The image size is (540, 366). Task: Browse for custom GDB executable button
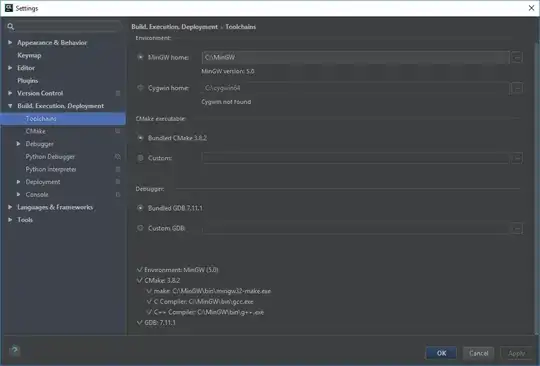pos(517,228)
